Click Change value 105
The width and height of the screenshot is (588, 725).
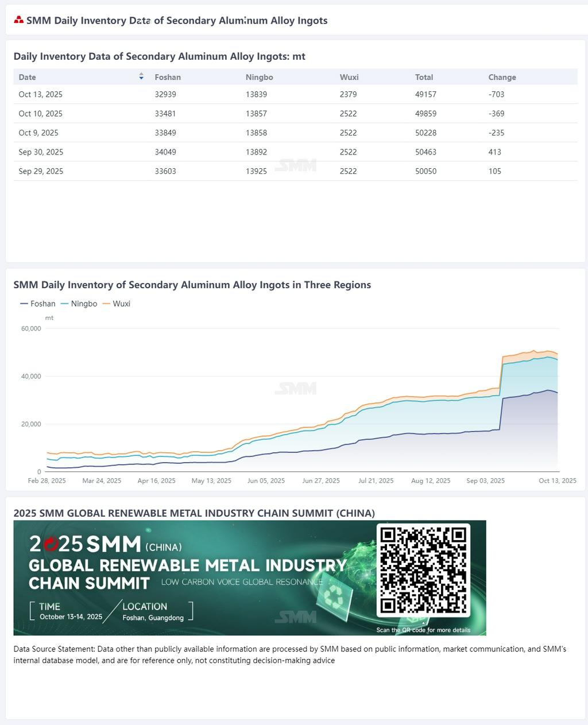pyautogui.click(x=495, y=171)
